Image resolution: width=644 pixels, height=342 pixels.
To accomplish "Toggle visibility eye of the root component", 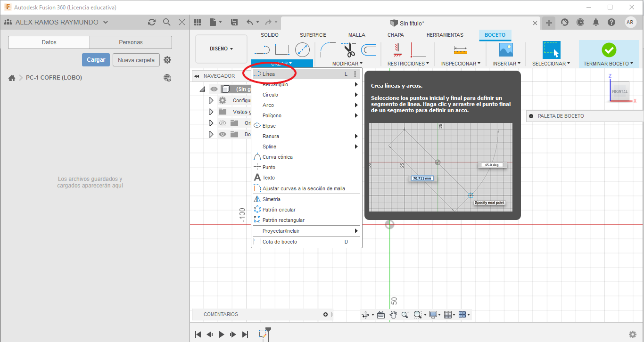I will pyautogui.click(x=214, y=89).
